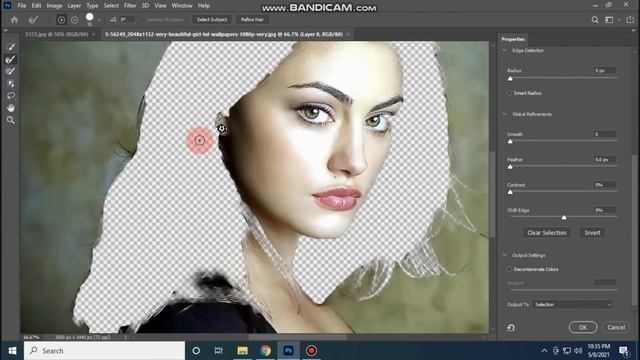Open the View menu
Image resolution: width=640 pixels, height=360 pixels.
pyautogui.click(x=160, y=6)
